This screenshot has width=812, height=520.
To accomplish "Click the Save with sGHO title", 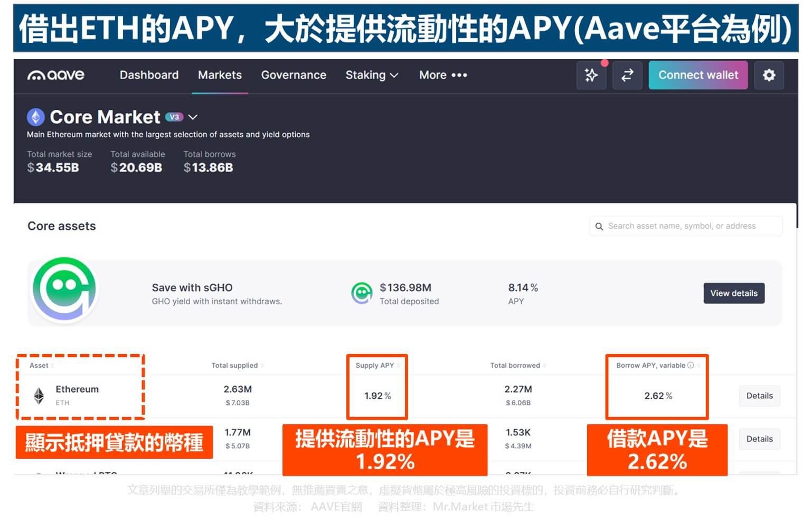I will point(192,288).
